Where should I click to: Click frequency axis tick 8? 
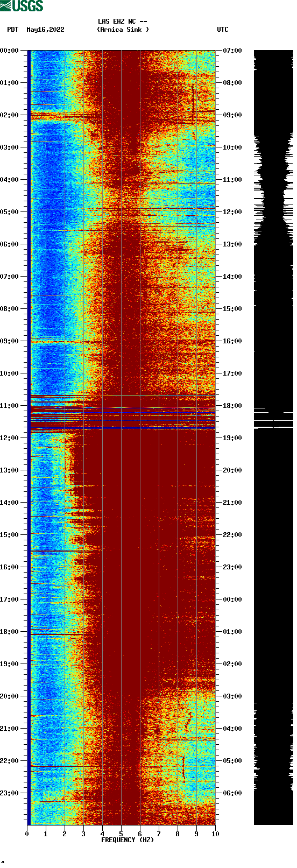[x=178, y=834]
